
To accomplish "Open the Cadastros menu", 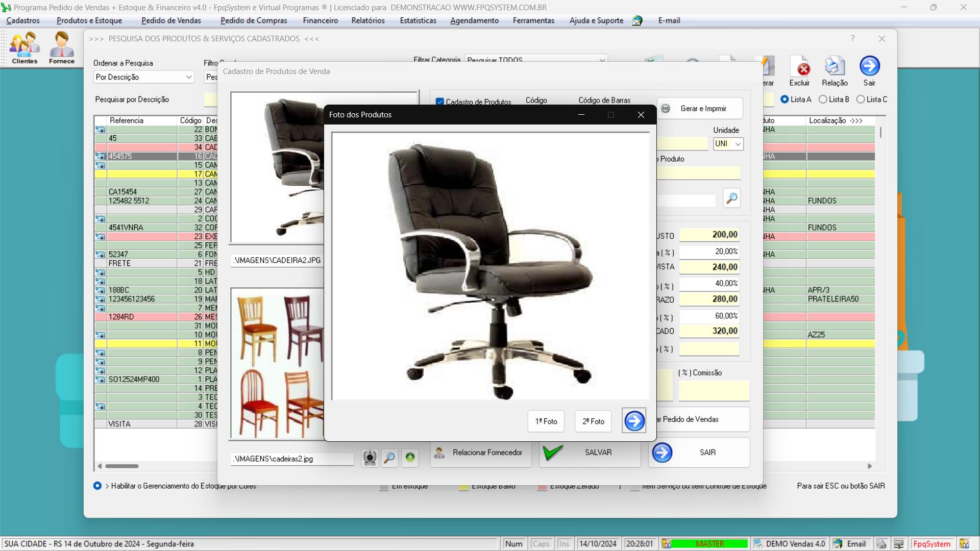I will coord(23,20).
